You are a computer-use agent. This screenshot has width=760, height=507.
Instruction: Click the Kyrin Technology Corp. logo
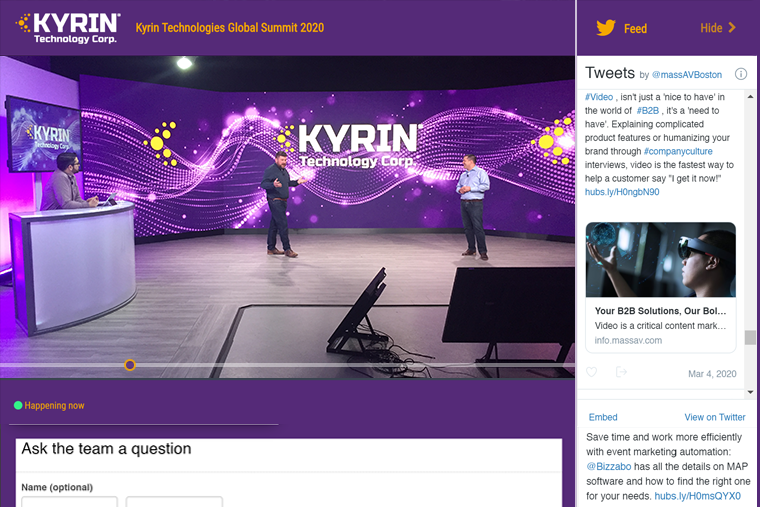pos(68,28)
